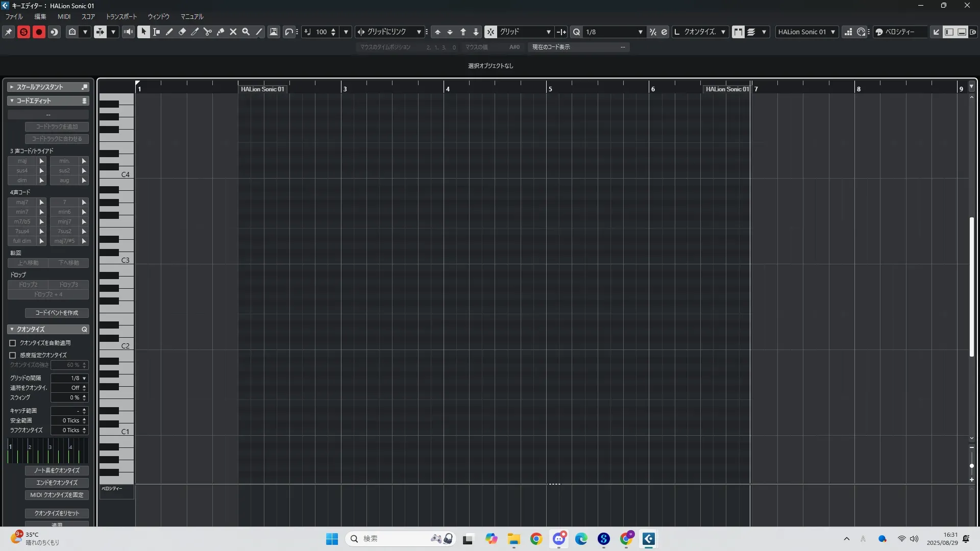
Task: Select the Draw pencil tool
Action: [169, 32]
